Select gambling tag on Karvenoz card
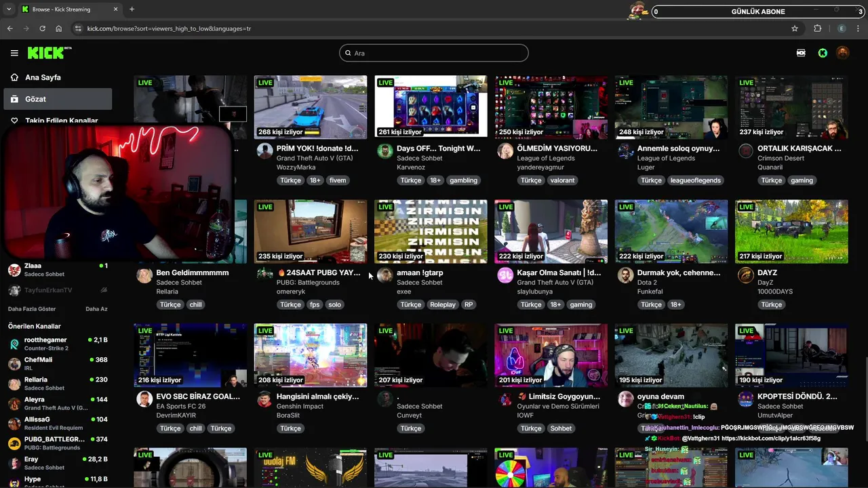 pyautogui.click(x=464, y=180)
